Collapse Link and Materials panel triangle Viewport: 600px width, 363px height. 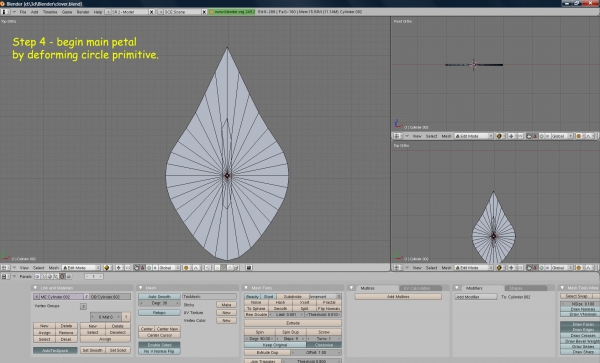[35, 288]
